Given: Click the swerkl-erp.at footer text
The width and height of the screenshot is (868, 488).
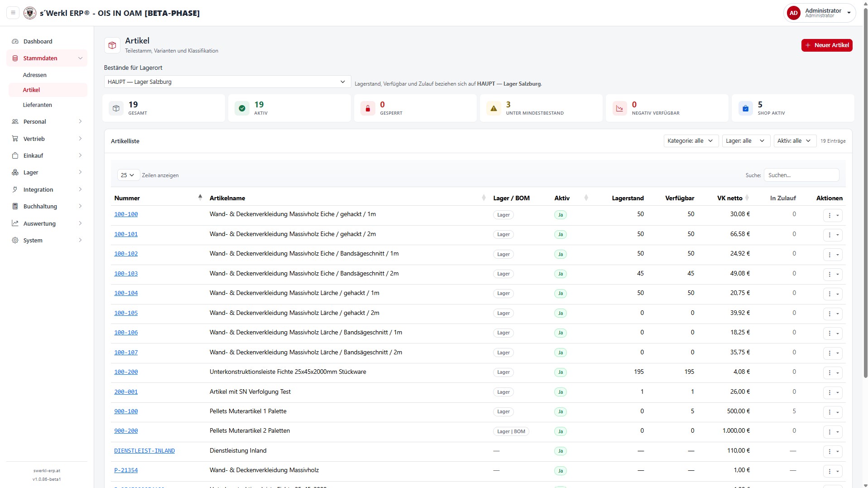Looking at the screenshot, I should [47, 471].
